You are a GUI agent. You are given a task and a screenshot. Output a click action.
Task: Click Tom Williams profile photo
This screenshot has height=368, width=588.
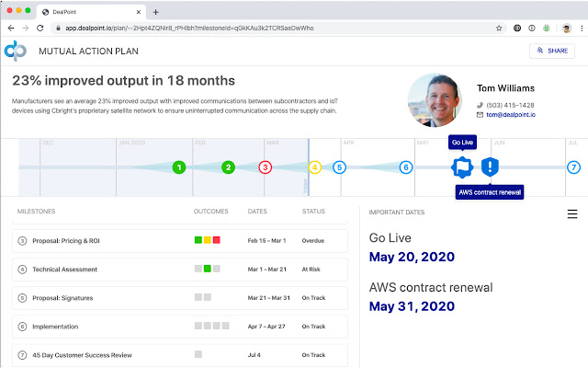[435, 100]
